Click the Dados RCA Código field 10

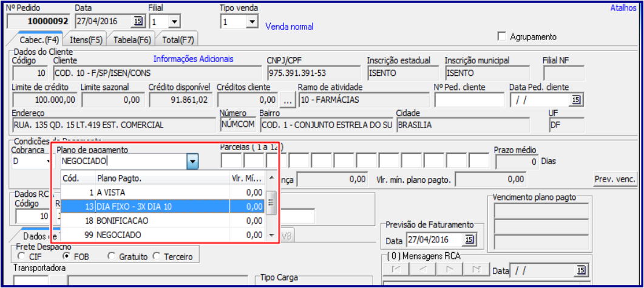32,216
